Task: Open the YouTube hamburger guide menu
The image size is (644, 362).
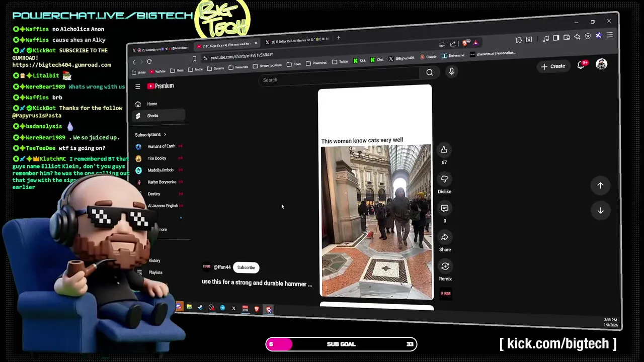Action: [x=137, y=86]
